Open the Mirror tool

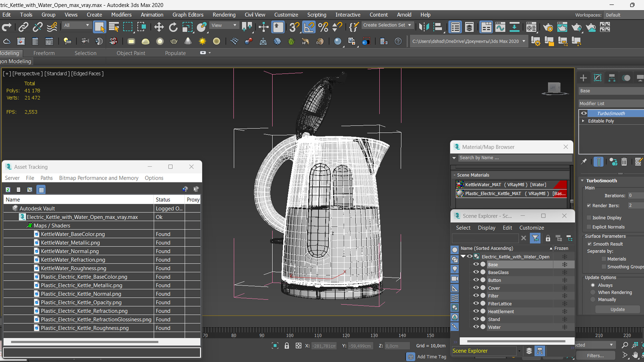point(424,27)
